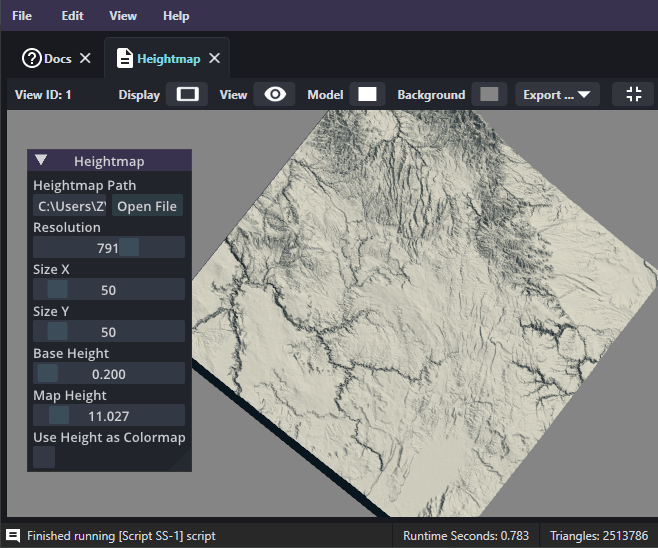Open the Export dropdown

coord(557,94)
